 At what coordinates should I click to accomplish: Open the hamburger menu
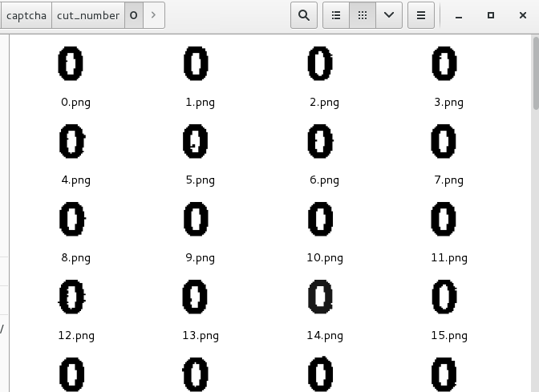tap(421, 15)
